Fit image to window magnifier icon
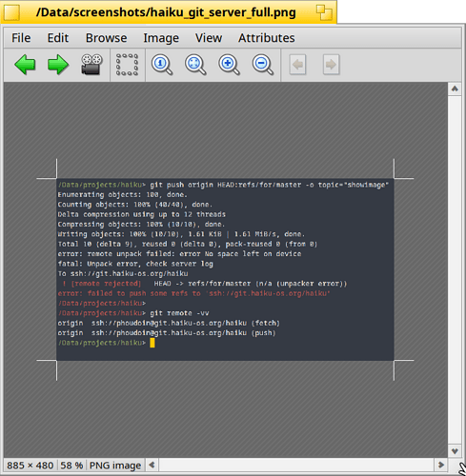This screenshot has width=466, height=476. click(195, 65)
